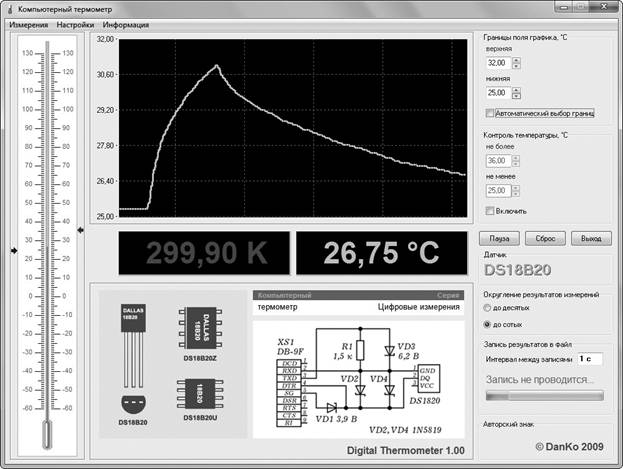
Task: Select rounding до сотых radio button
Action: pos(487,325)
